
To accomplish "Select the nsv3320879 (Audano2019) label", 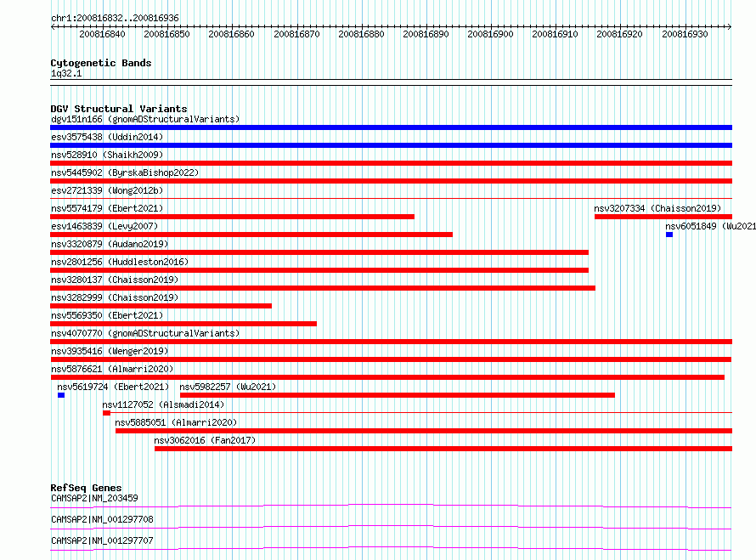I will (110, 244).
